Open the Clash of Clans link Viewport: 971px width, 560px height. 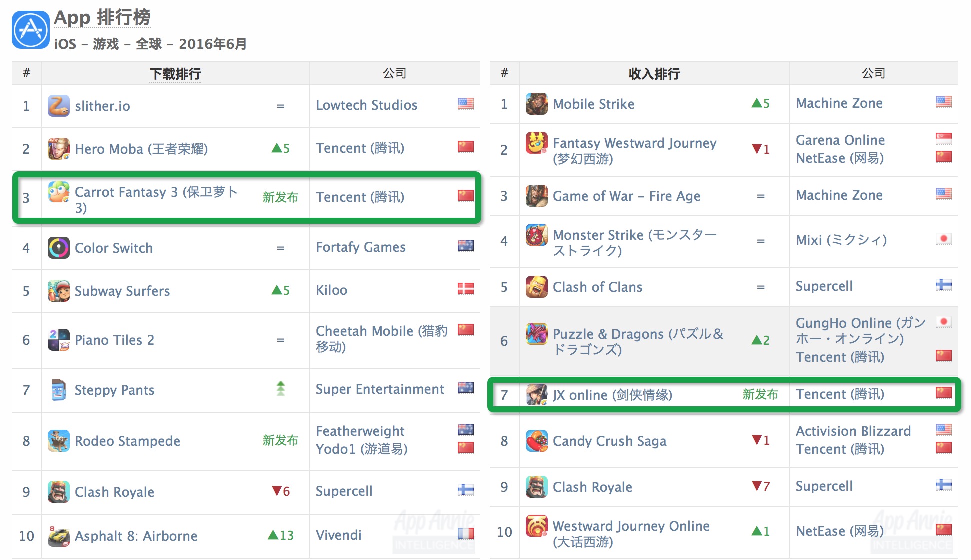coord(598,287)
